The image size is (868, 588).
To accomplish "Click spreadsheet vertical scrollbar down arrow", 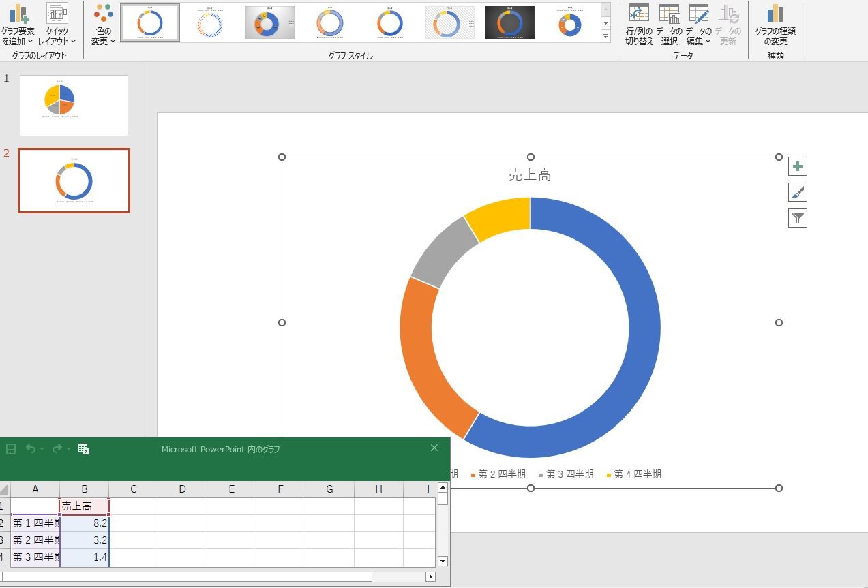I will click(x=443, y=561).
